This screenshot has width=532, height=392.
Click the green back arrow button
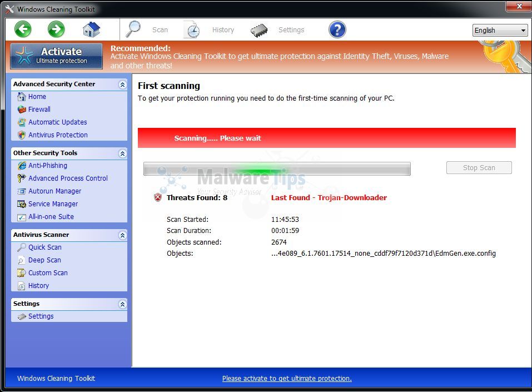coord(23,29)
